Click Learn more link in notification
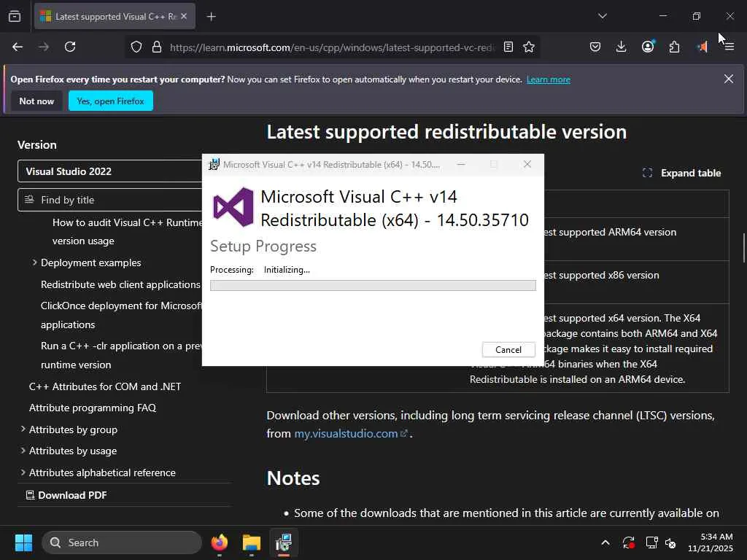The image size is (747, 560). pyautogui.click(x=549, y=79)
